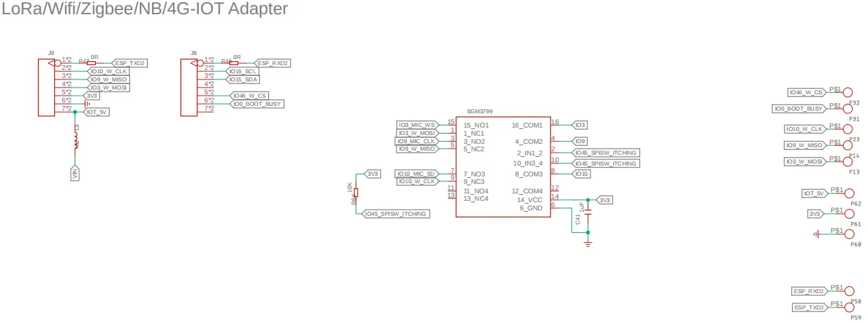
Task: Select the P32 test point circle
Action: [848, 92]
